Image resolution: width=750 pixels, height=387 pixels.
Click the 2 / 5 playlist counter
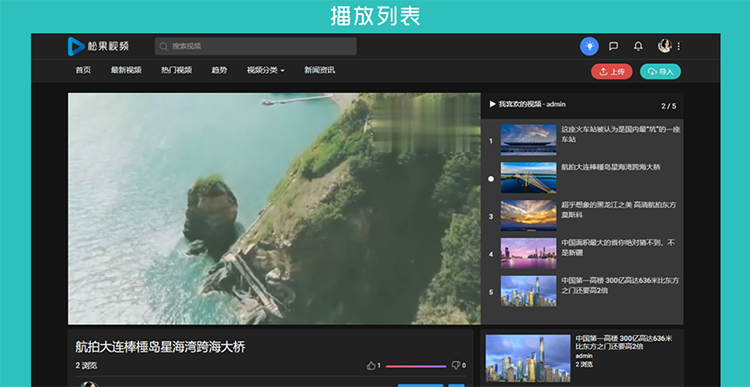[669, 106]
